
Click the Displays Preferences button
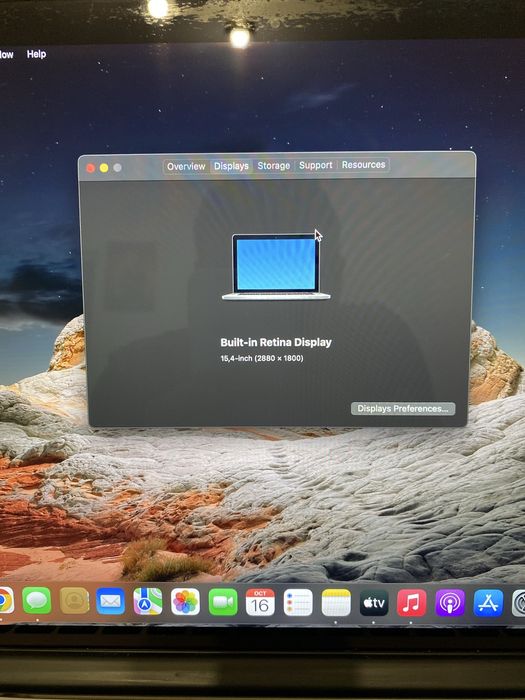click(x=403, y=408)
